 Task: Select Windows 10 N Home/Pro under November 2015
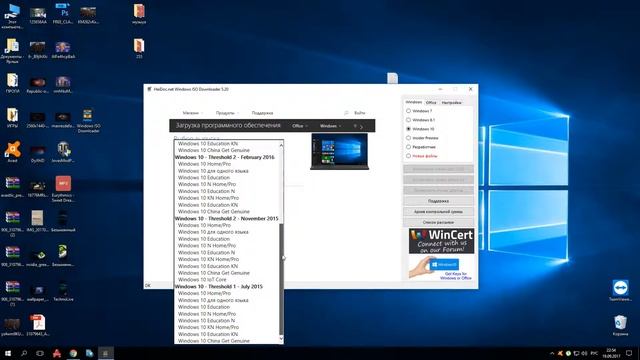tap(207, 246)
